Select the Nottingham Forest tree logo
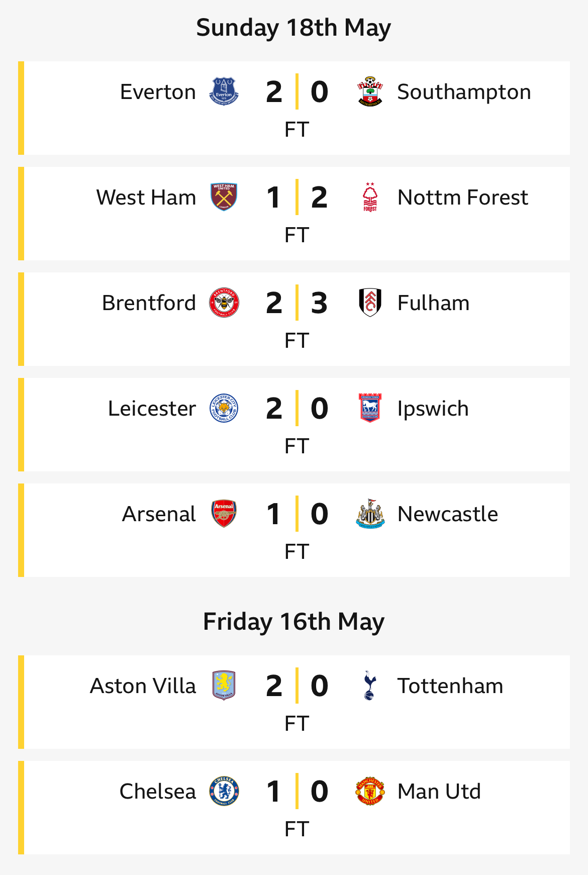The height and width of the screenshot is (875, 588). [x=370, y=197]
